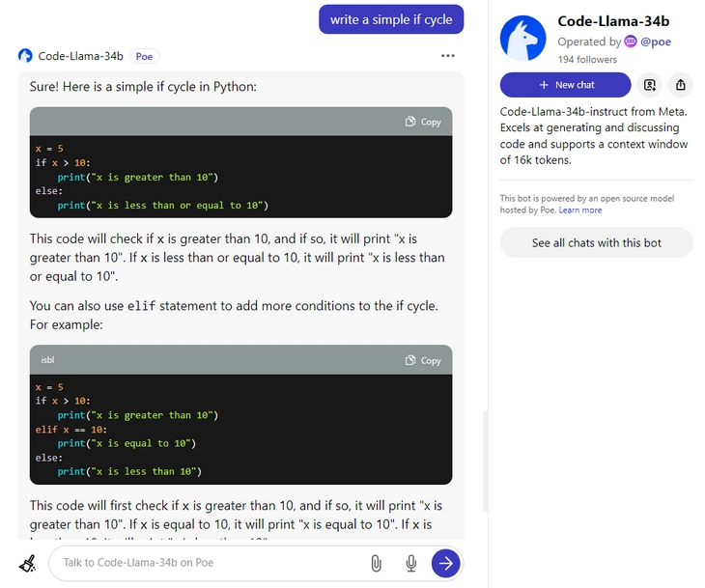Click the chat scrollbar thumb
705x588 pixels.
pos(485,461)
